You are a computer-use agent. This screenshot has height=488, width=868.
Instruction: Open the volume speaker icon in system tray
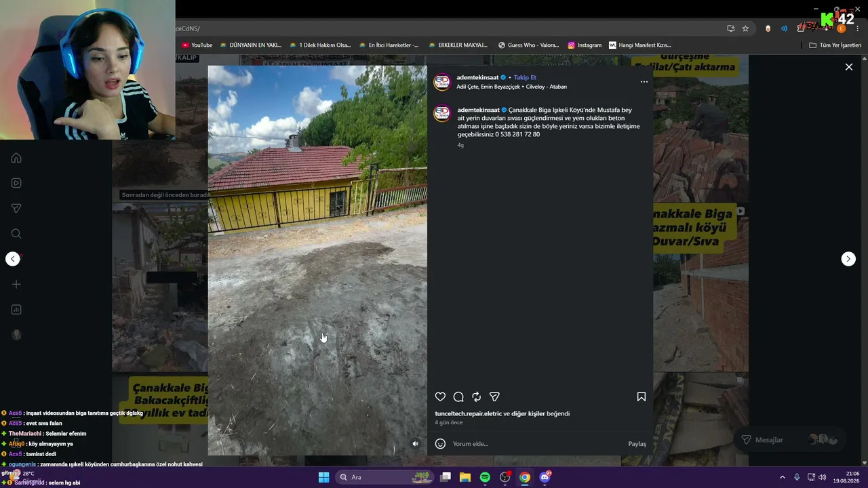click(x=823, y=477)
